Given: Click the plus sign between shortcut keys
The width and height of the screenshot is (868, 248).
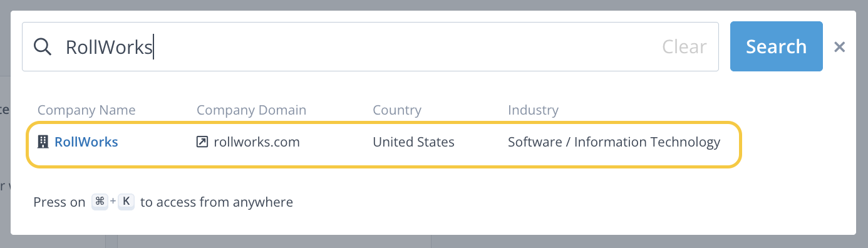Looking at the screenshot, I should (113, 202).
